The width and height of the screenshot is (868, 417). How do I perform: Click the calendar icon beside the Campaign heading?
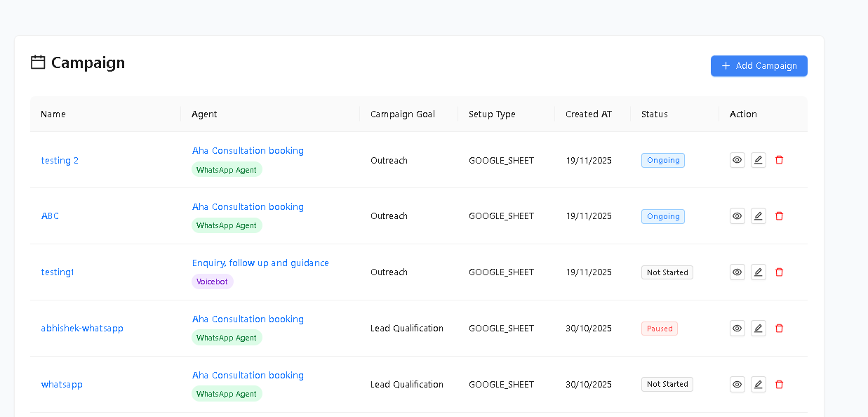(x=38, y=62)
